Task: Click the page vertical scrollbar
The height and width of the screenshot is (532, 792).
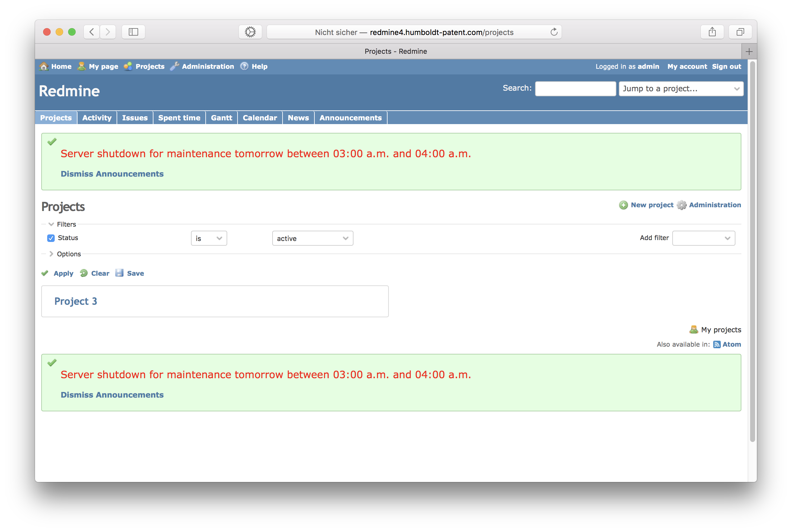Action: (x=753, y=251)
